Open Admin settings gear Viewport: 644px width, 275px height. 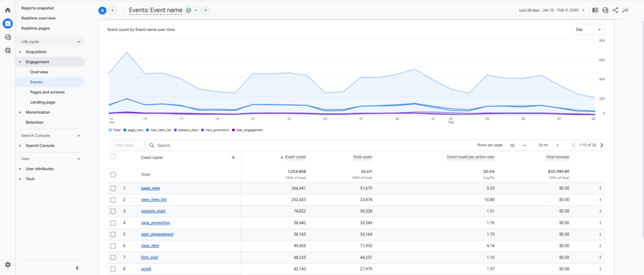pos(8,265)
